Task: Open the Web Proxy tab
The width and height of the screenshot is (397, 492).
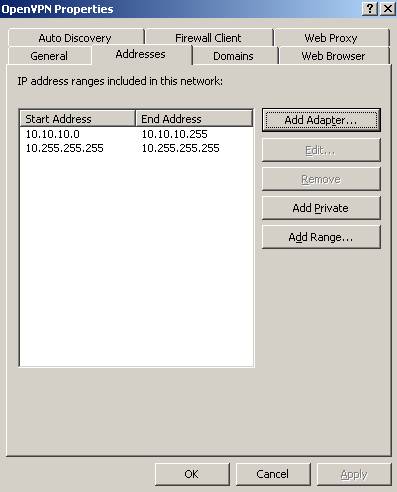Action: (x=331, y=38)
